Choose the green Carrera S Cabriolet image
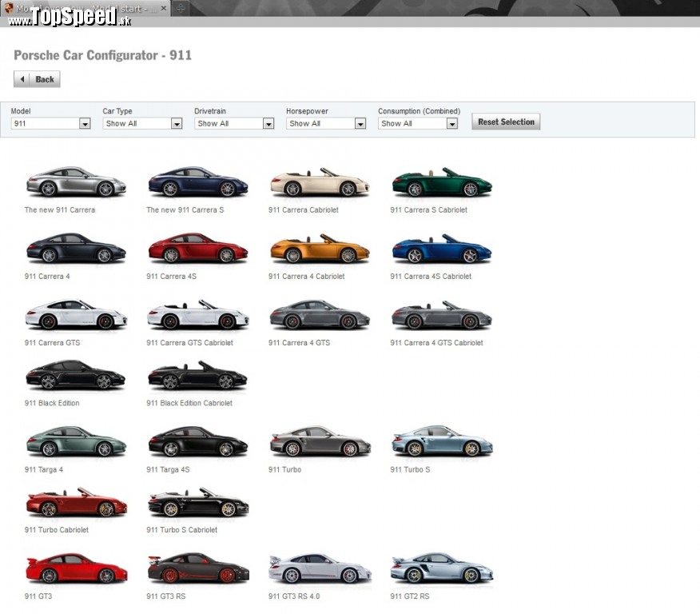The height and width of the screenshot is (614, 700). click(442, 181)
